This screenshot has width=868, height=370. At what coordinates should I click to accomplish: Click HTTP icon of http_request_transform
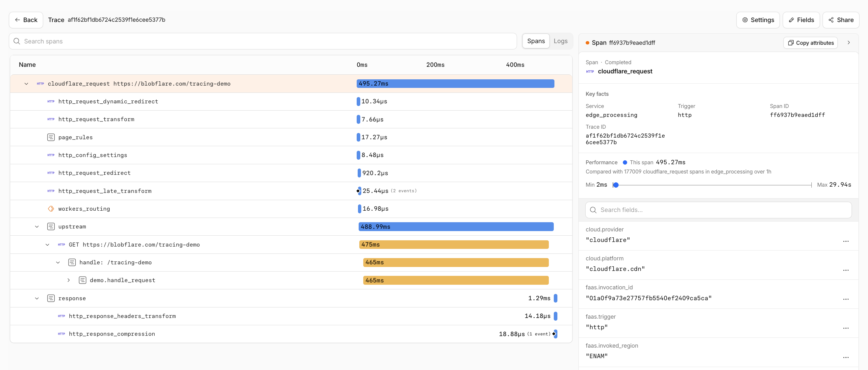click(51, 119)
